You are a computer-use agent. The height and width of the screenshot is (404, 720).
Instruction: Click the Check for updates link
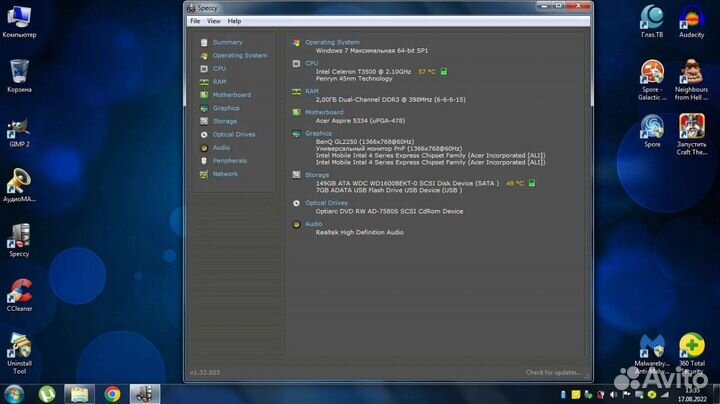pyautogui.click(x=553, y=372)
